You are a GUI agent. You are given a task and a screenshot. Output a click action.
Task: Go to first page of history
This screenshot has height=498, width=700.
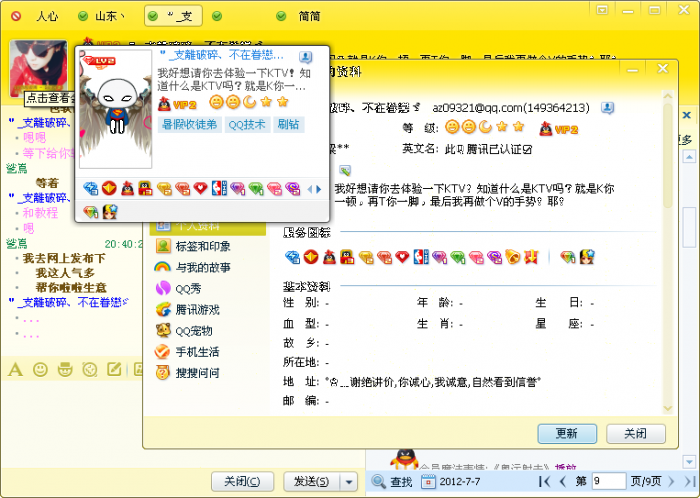(x=545, y=481)
